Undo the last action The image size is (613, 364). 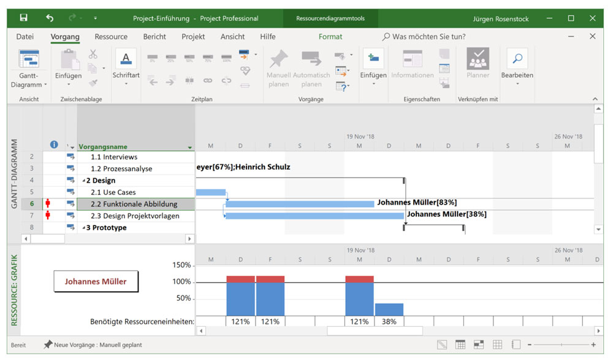[x=50, y=18]
